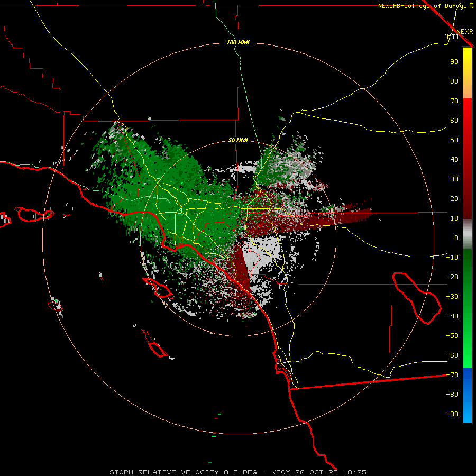Screen dimensions: 476x476
Task: Click the positive 80 scale label
Action: pos(454,81)
